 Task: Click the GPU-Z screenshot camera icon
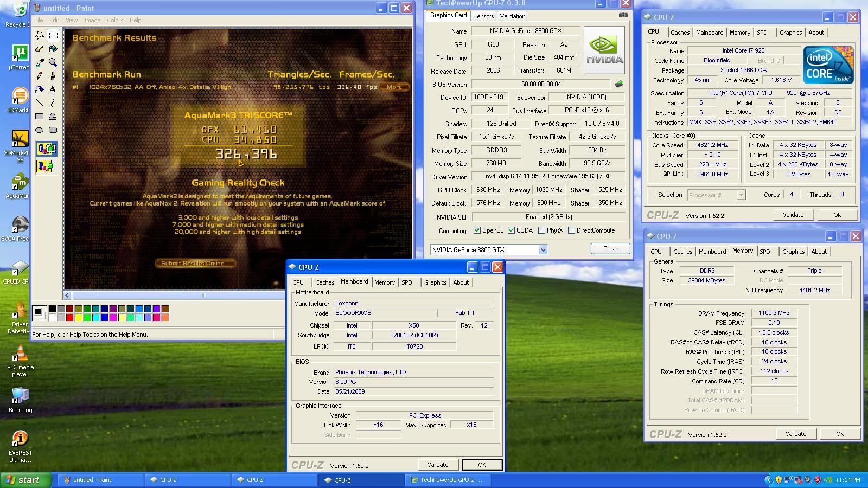point(623,15)
